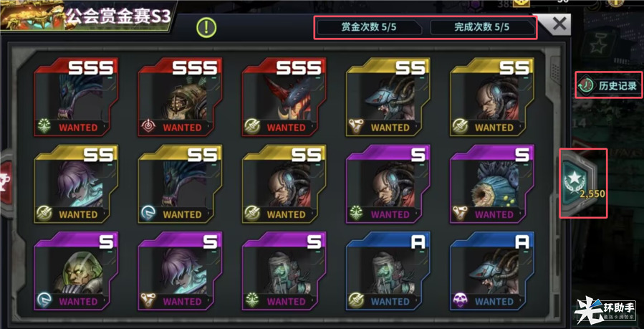Select crosshair target icon on second SSS card
Screen dimensions: 644x329
click(148, 127)
